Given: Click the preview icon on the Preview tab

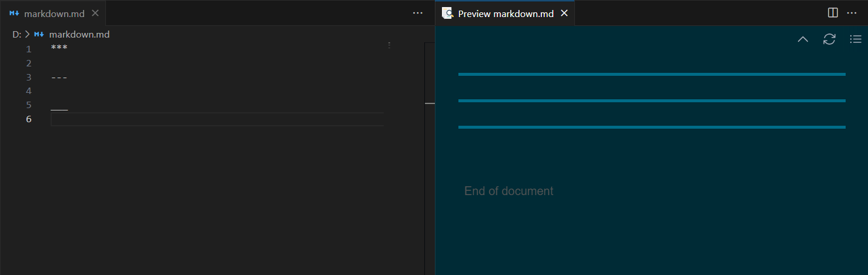Looking at the screenshot, I should [x=448, y=13].
